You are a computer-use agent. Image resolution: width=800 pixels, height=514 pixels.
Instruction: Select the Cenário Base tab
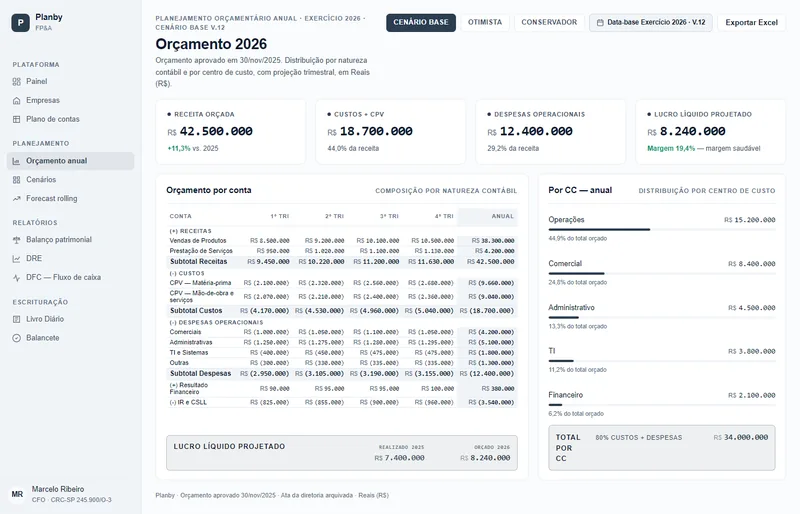pos(421,22)
